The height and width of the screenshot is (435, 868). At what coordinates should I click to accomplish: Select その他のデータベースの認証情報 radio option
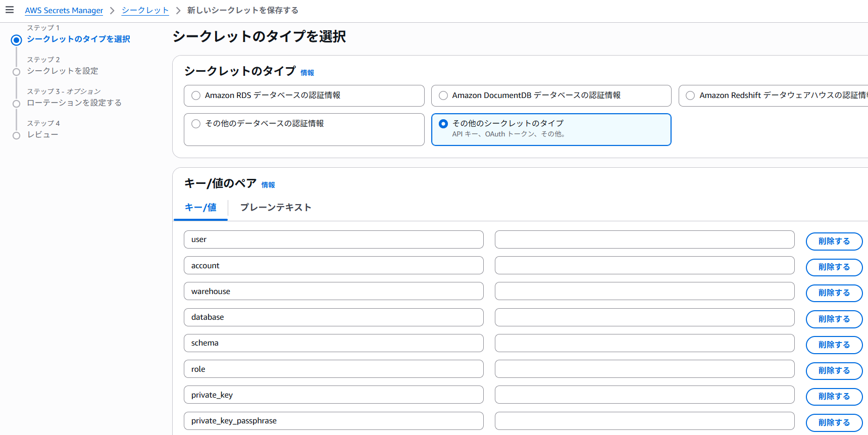[196, 124]
